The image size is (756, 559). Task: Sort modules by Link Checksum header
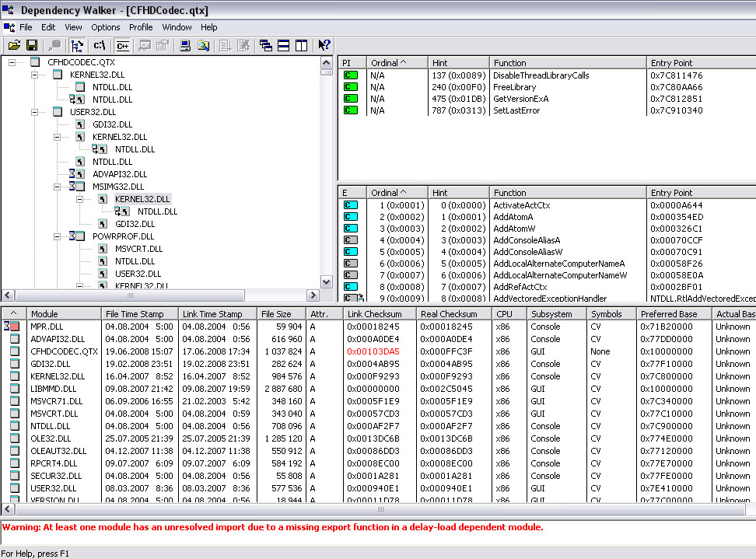pyautogui.click(x=380, y=314)
